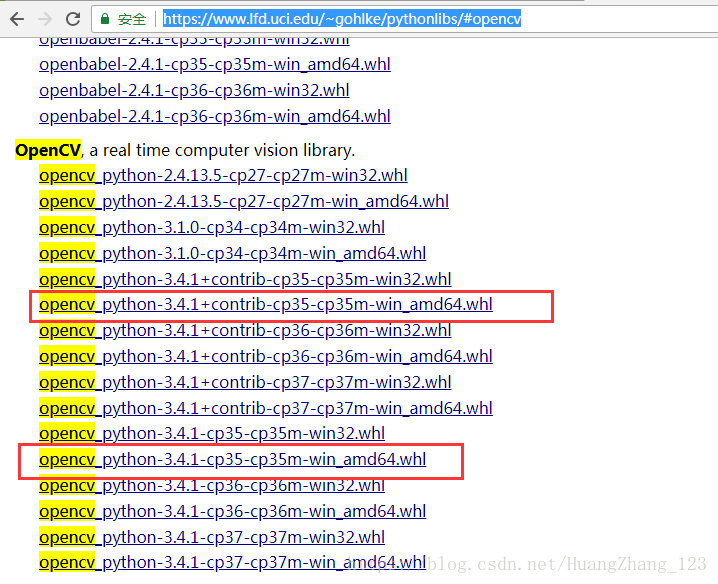Click the OpenCV section heading
The width and height of the screenshot is (718, 584).
[48, 150]
